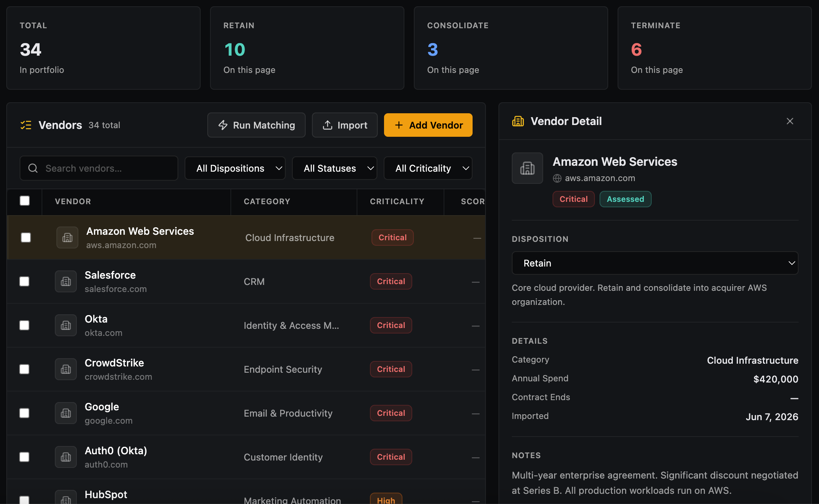
Task: Click the Jun 7, 2026 imported date
Action: click(772, 417)
